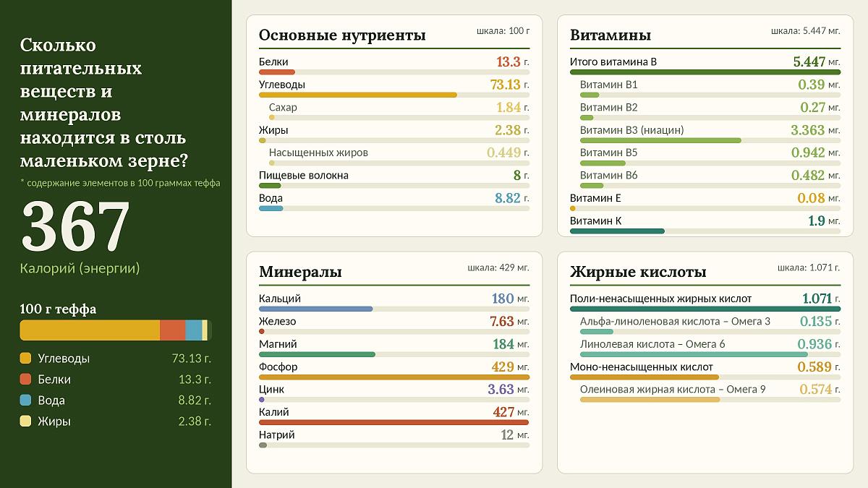This screenshot has height=488, width=868.
Task: Select the Минералы card heading
Action: pos(300,272)
